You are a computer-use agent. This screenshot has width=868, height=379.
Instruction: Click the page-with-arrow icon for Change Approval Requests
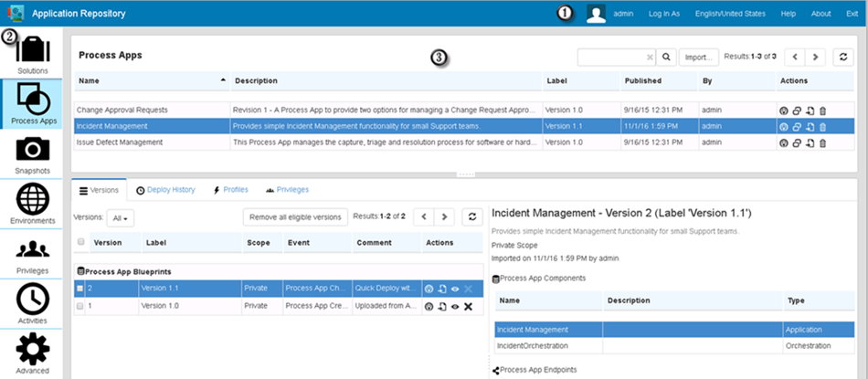click(810, 111)
